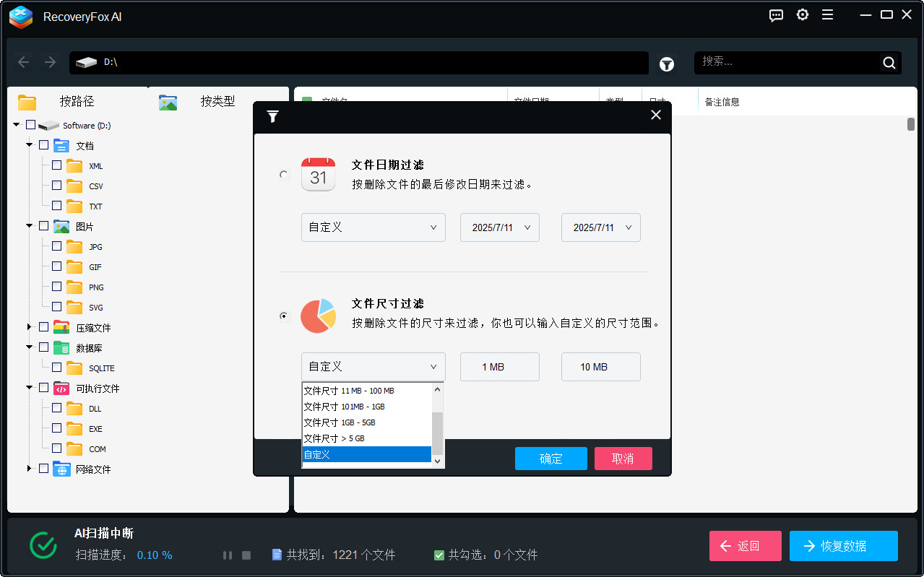Click the feedback message icon in the title bar
This screenshot has width=924, height=577.
click(x=776, y=15)
